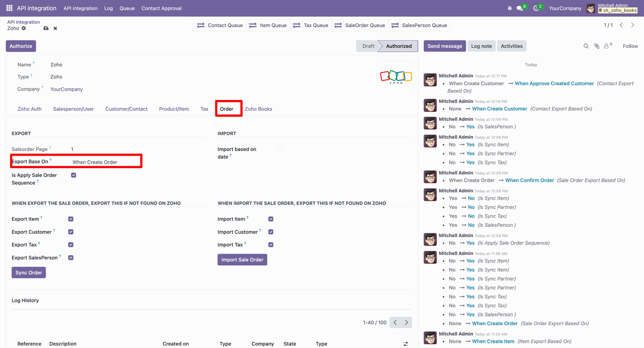
Task: Click Mitchell Admin avatar in top bar
Action: [591, 8]
